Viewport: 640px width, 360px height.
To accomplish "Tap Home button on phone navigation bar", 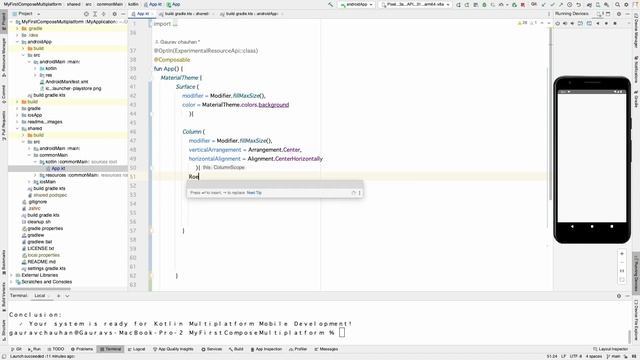I will click(592, 226).
